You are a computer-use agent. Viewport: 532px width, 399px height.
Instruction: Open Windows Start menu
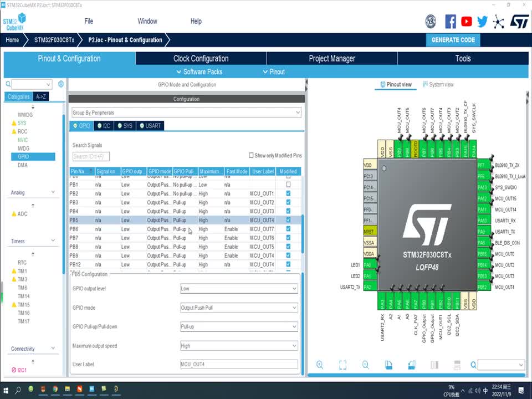click(6, 390)
